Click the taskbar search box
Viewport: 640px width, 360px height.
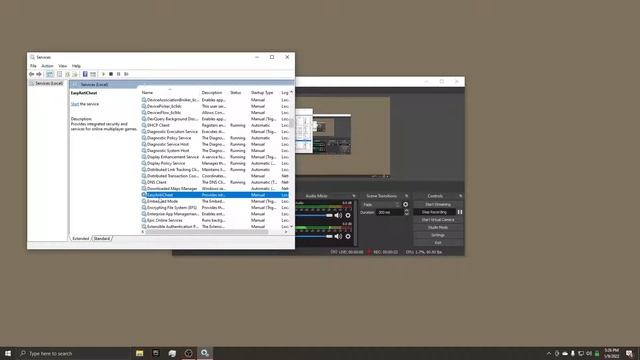click(73, 353)
